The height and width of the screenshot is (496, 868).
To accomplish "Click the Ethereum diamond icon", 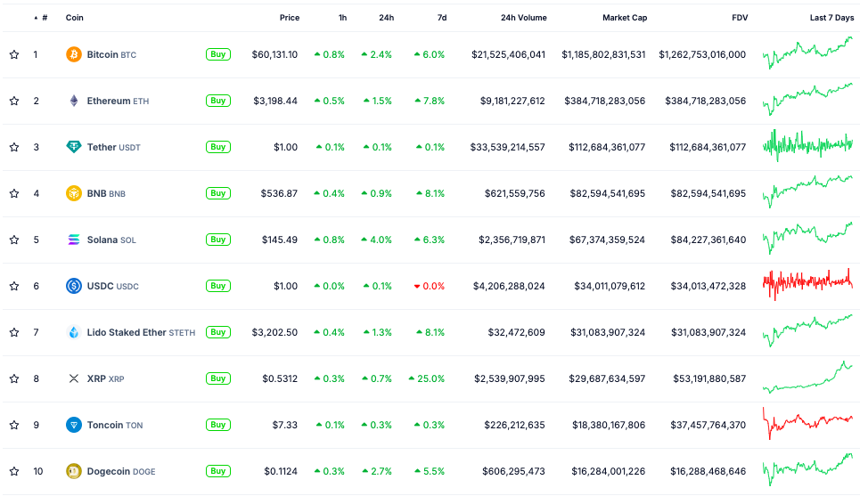I will click(x=74, y=101).
